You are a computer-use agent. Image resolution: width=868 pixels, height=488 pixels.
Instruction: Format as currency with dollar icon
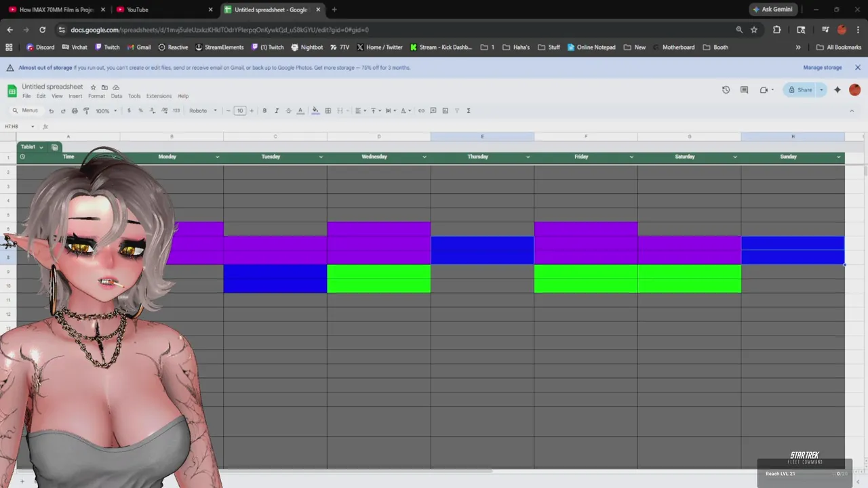click(129, 110)
